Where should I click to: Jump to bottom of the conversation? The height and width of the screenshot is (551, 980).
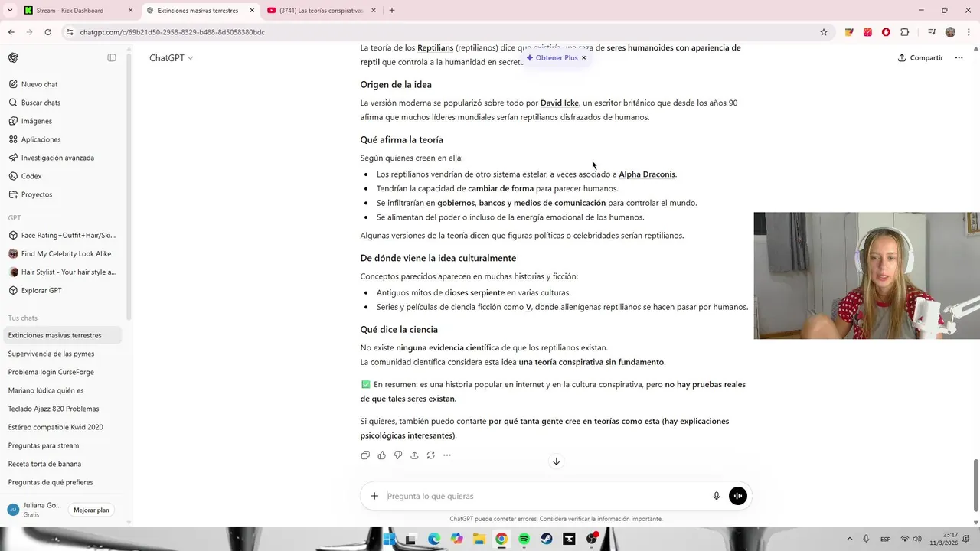click(557, 461)
